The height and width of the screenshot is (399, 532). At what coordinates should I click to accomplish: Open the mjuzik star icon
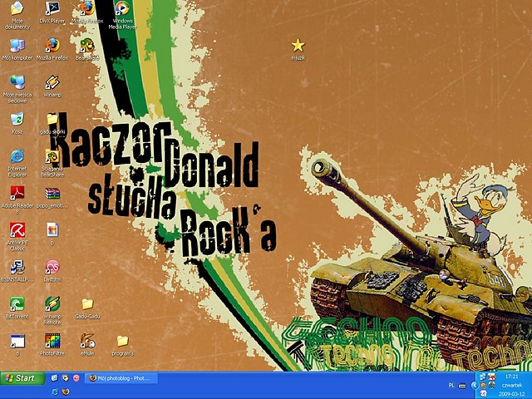[298, 50]
